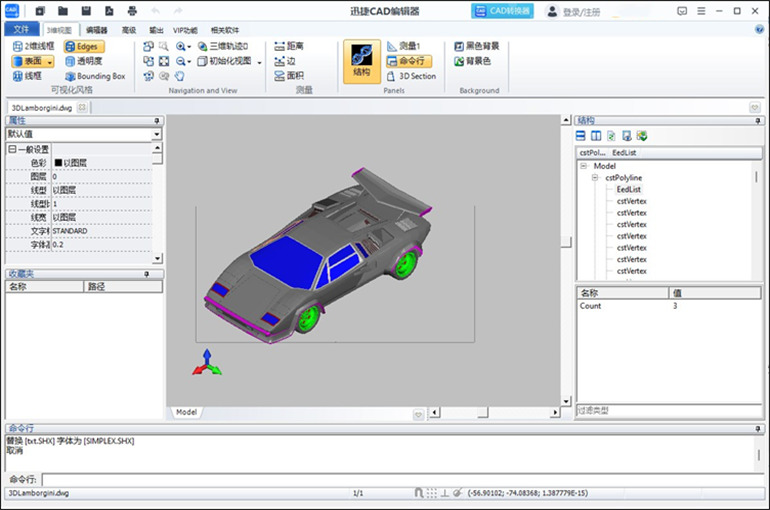
Task: Collapse the cstPolyline tree node
Action: tap(595, 178)
